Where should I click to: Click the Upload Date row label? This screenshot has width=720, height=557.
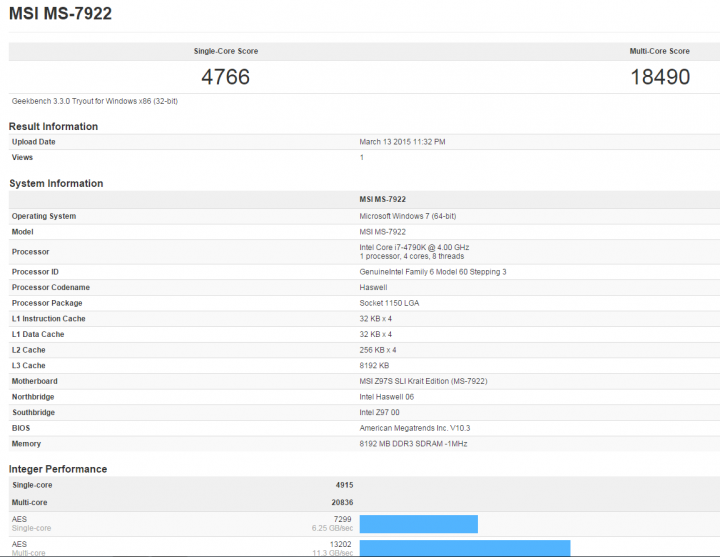(34, 142)
